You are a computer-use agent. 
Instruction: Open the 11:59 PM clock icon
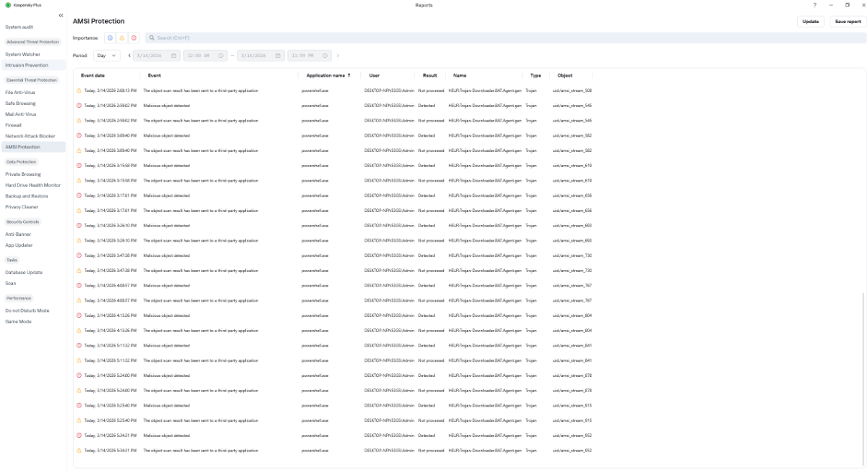coord(325,56)
